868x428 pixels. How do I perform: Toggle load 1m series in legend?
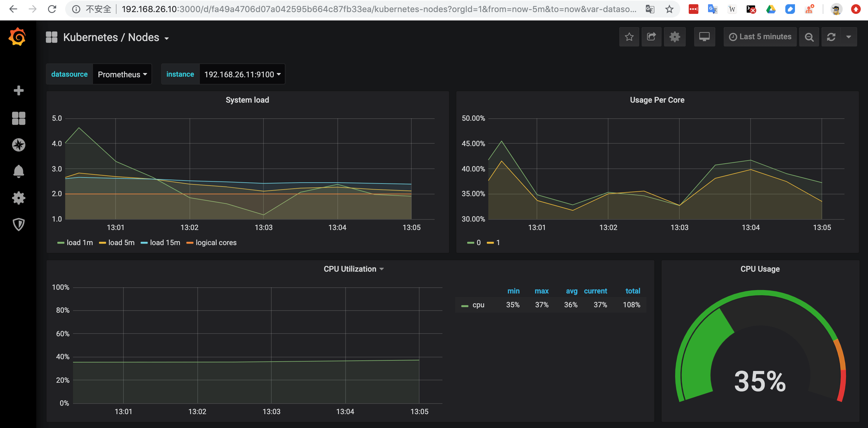click(x=79, y=243)
